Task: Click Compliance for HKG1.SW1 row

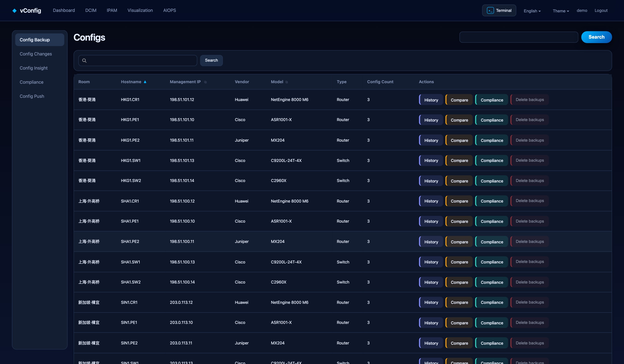Action: click(x=492, y=160)
